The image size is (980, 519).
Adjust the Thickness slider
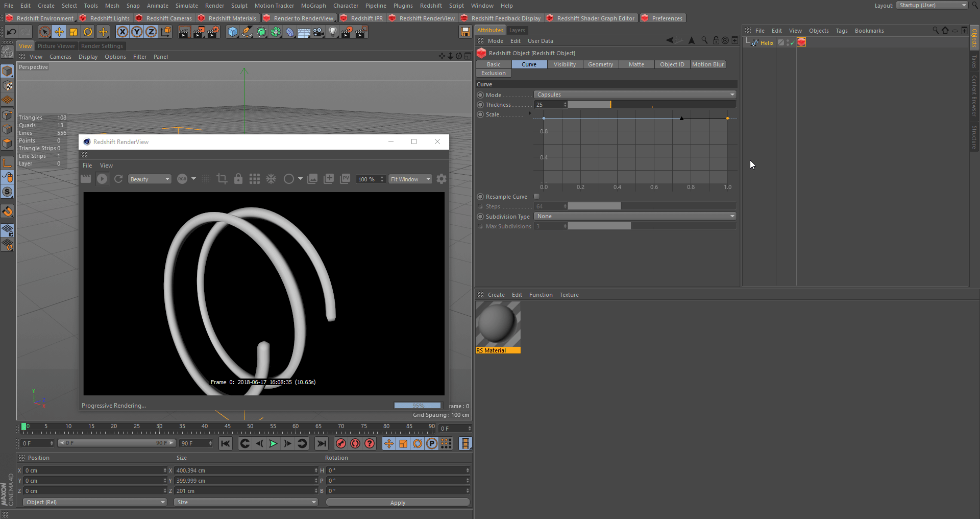652,104
